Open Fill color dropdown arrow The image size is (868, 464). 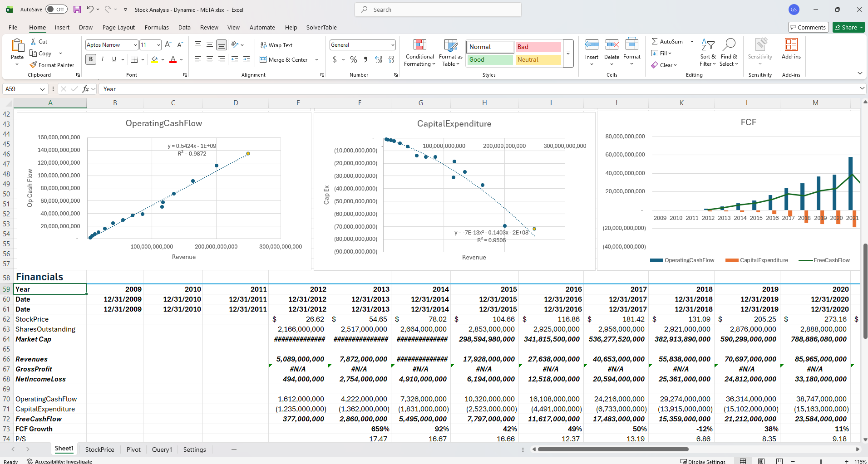163,59
